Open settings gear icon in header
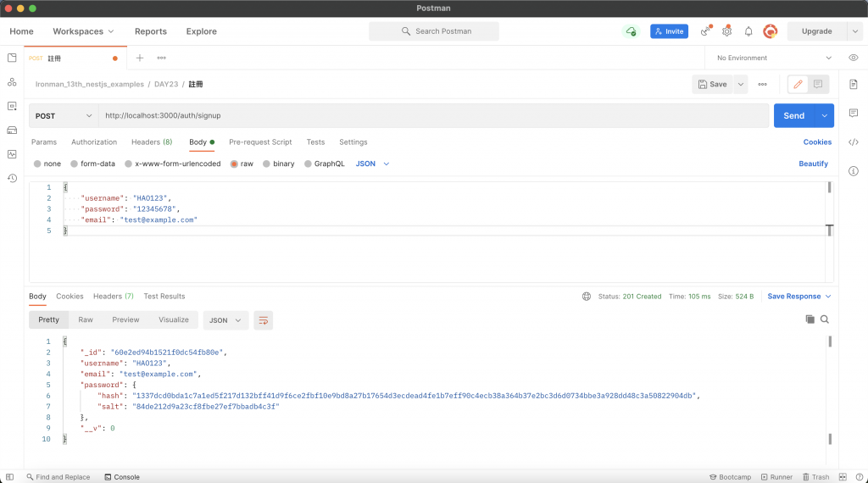 coord(726,31)
